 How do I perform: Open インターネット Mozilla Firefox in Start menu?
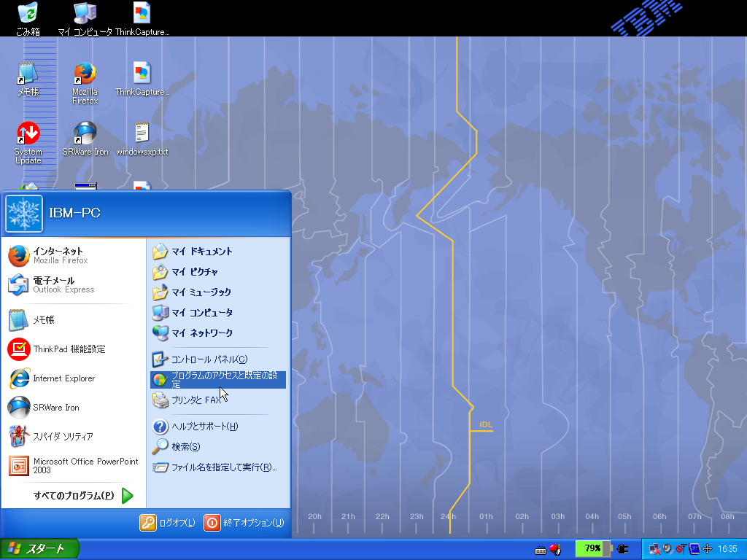tap(74, 256)
